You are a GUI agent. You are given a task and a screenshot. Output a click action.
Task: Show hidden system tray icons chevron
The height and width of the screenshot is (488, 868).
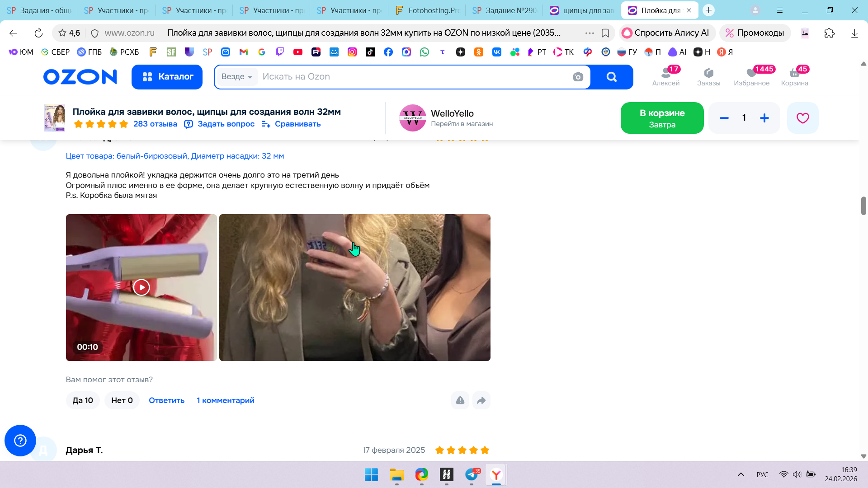[741, 474]
